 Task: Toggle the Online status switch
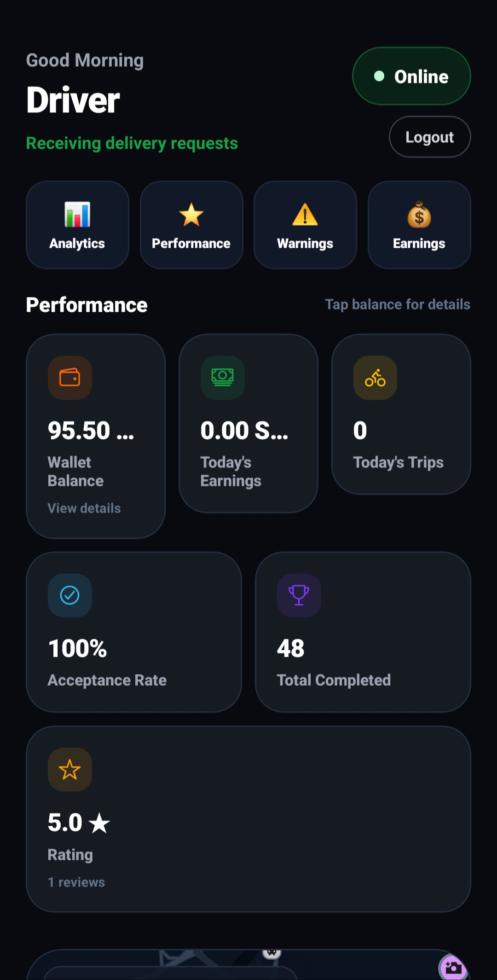pos(411,76)
